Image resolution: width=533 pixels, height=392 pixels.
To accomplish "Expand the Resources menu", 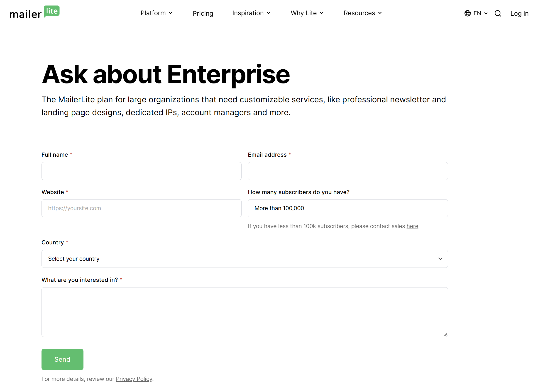I will [363, 13].
